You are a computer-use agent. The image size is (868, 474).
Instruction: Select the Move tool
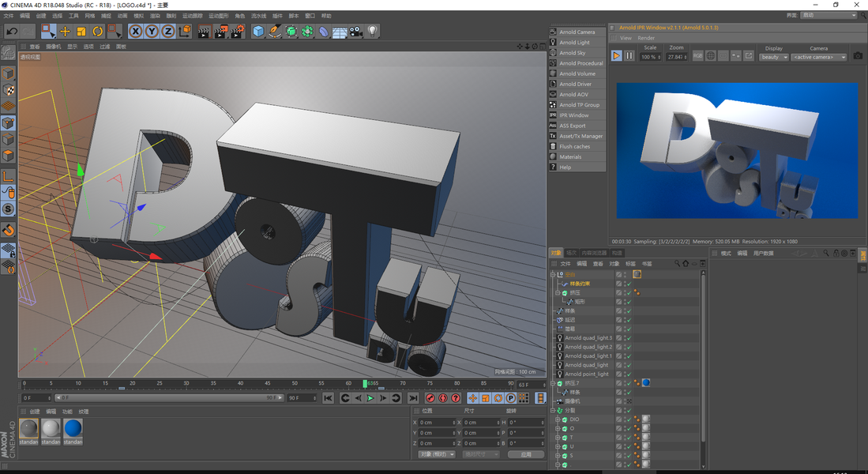(x=65, y=32)
